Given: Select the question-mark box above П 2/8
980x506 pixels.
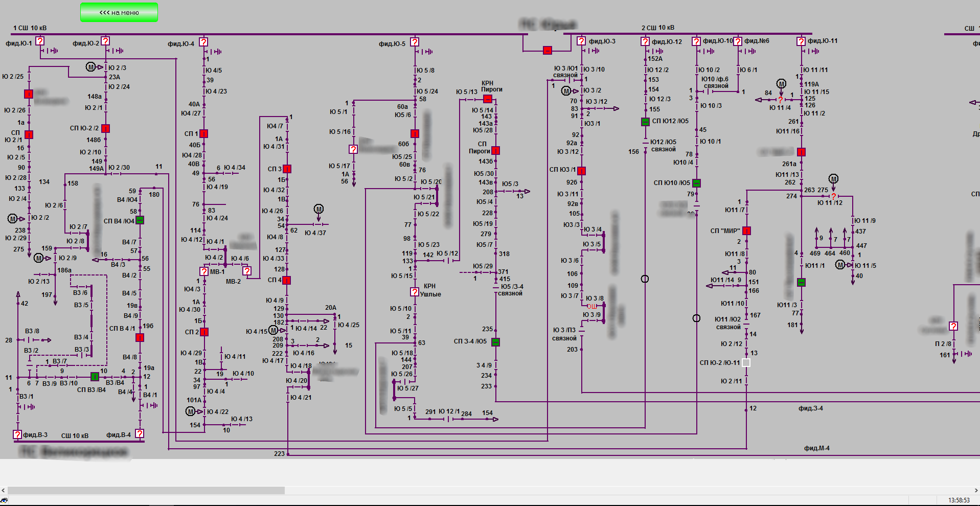Looking at the screenshot, I should (x=953, y=326).
